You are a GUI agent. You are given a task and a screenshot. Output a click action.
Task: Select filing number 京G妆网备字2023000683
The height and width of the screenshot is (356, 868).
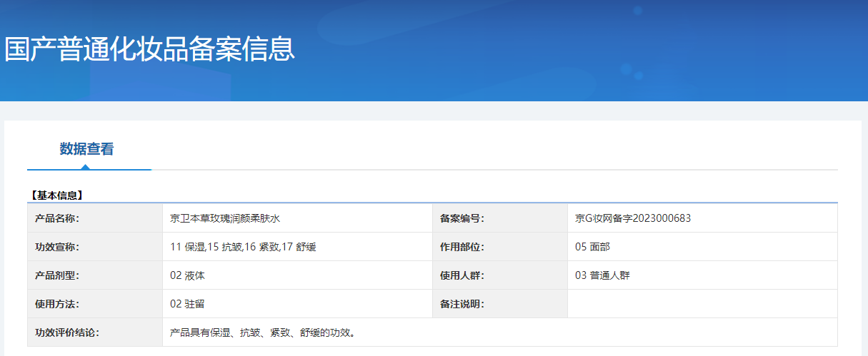633,218
